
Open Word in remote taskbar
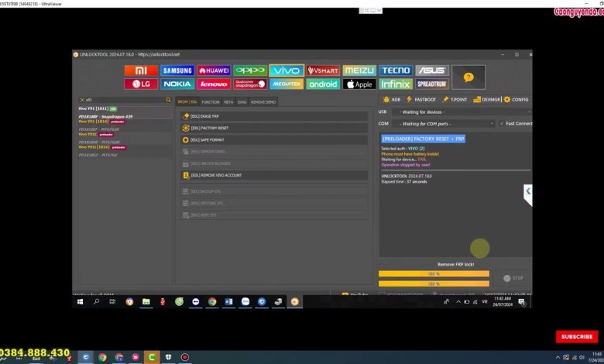pyautogui.click(x=228, y=301)
